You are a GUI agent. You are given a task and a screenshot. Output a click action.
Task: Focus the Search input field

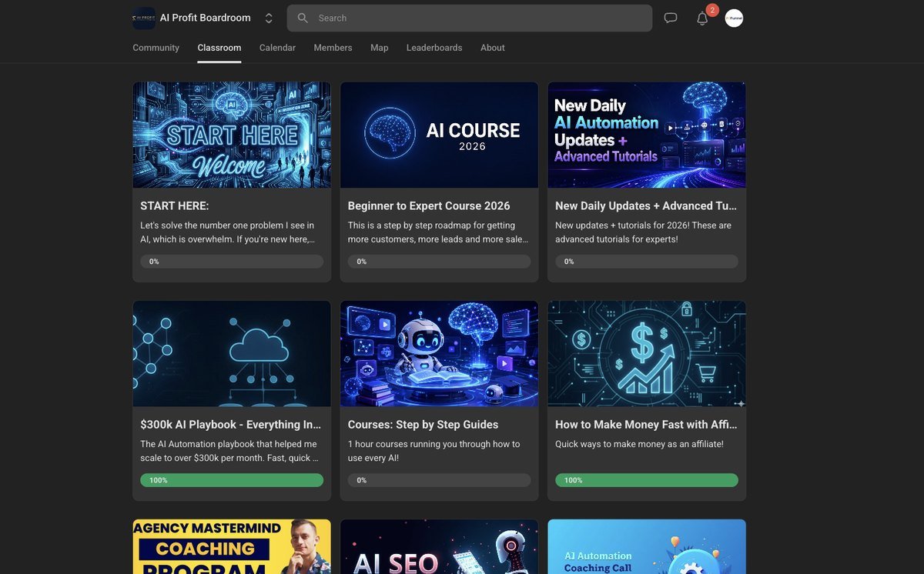click(470, 18)
